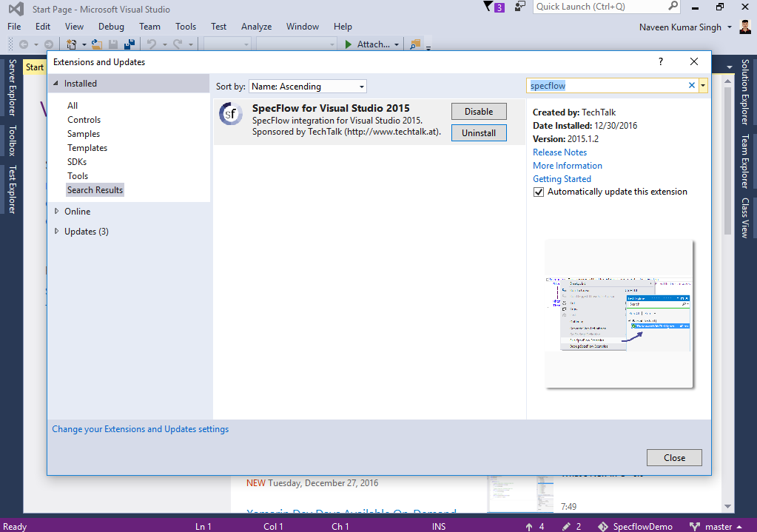Open the Test Explorer side tab

click(x=12, y=189)
